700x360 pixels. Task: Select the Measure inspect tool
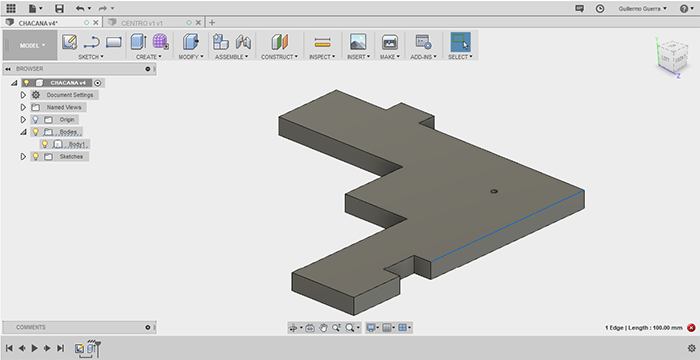pos(322,42)
